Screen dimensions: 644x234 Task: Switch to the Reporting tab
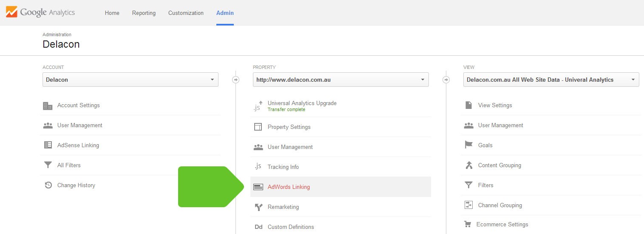144,13
